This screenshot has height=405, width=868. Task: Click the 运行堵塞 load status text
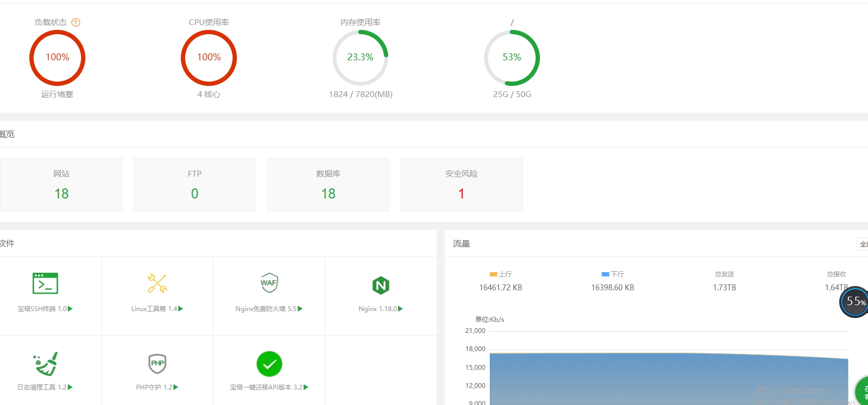click(57, 94)
